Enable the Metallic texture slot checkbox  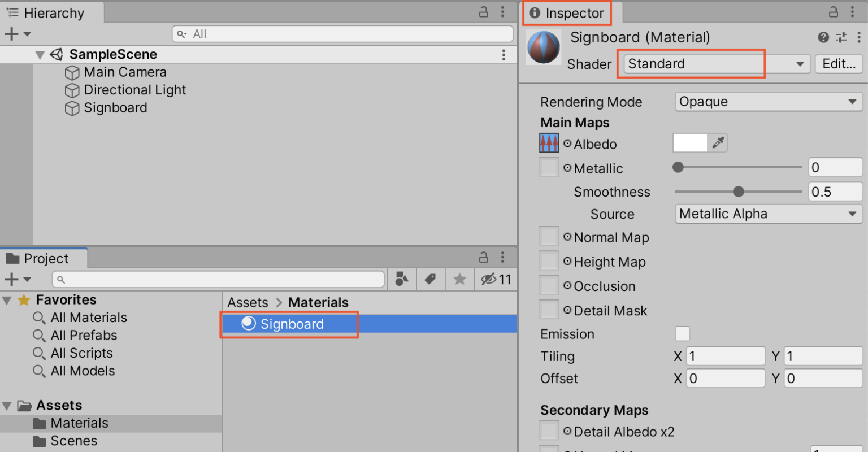point(549,167)
